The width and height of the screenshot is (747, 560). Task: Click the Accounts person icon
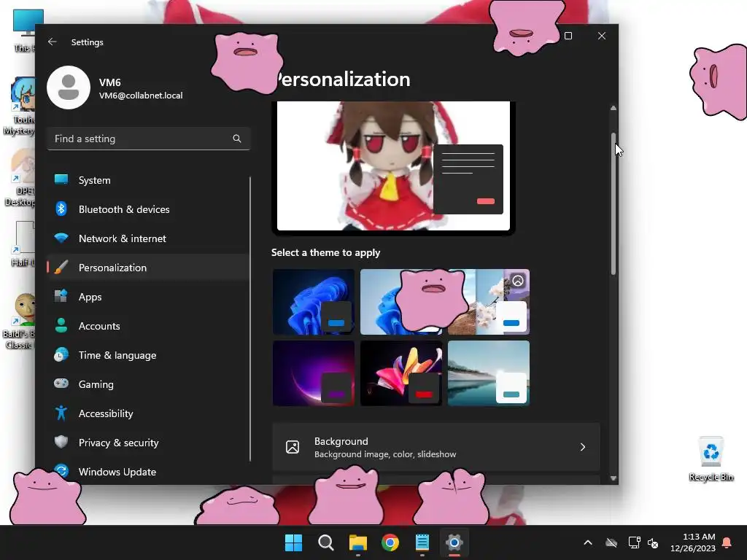coord(61,325)
